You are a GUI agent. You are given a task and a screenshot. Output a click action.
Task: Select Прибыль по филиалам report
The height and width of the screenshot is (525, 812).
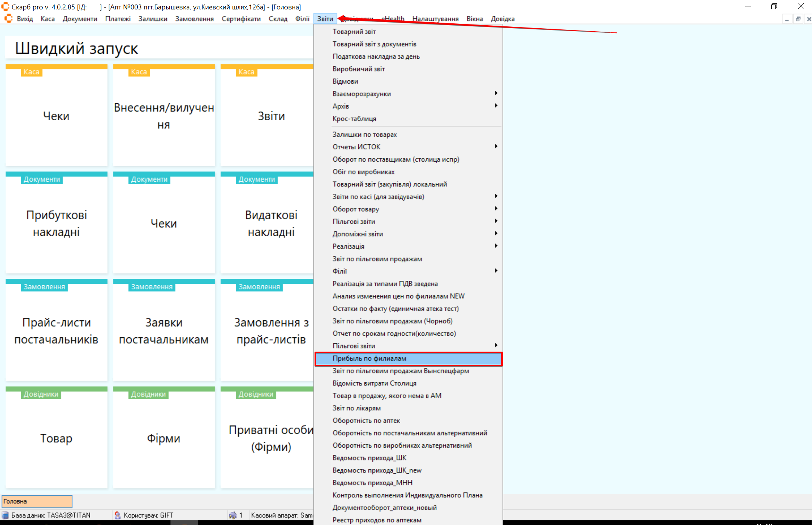coord(370,358)
